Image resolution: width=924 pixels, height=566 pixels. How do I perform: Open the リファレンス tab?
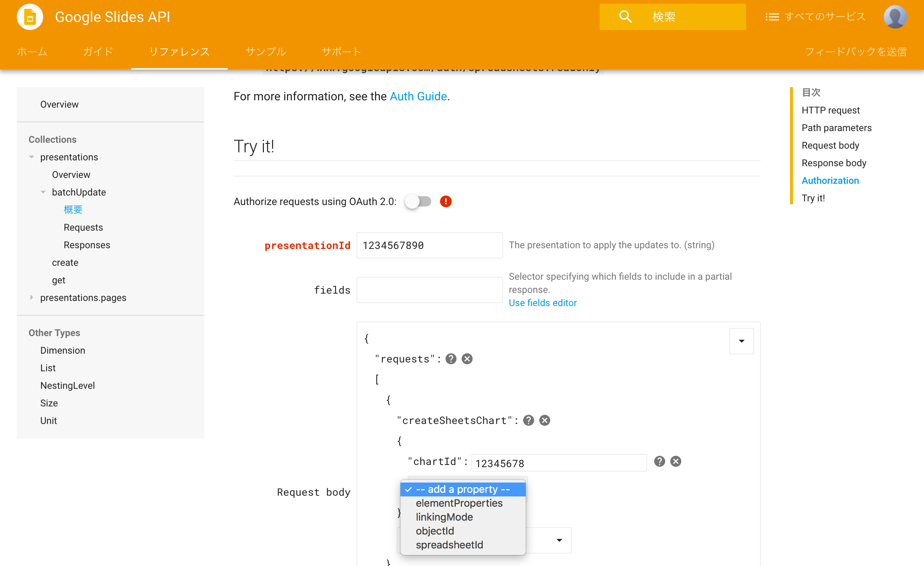[x=179, y=51]
